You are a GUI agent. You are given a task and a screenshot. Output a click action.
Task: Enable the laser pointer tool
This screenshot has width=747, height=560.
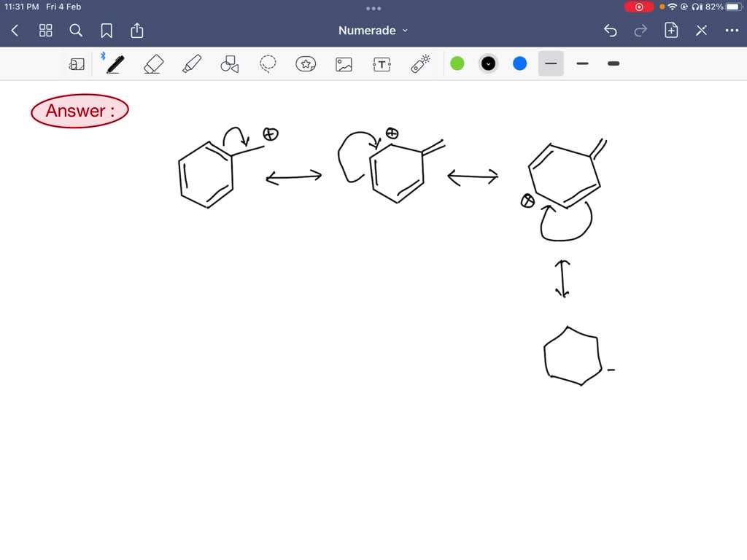click(419, 63)
